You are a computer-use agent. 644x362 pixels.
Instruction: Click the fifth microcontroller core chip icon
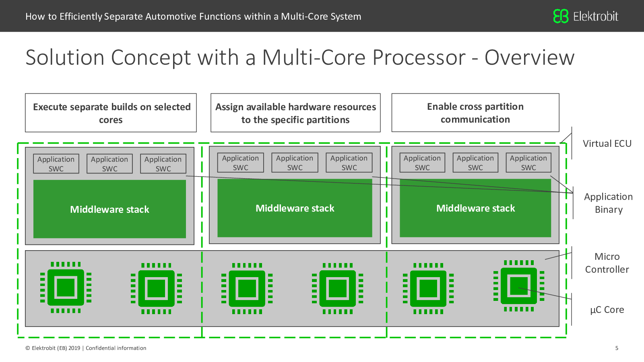pos(428,288)
